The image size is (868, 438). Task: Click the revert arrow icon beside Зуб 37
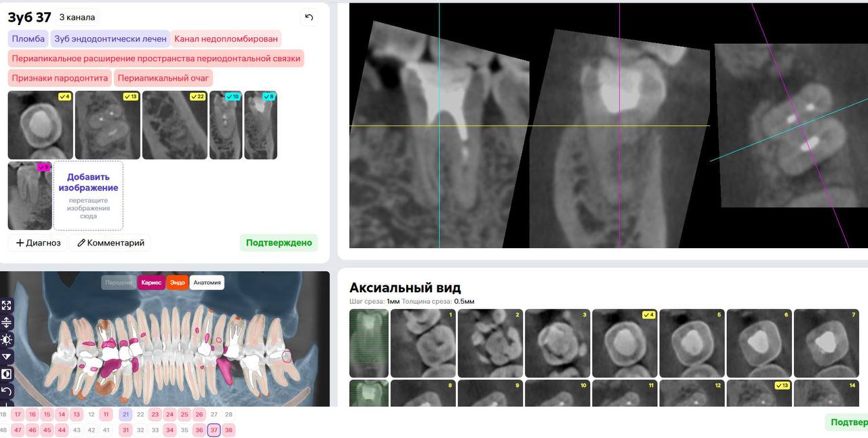(x=309, y=18)
